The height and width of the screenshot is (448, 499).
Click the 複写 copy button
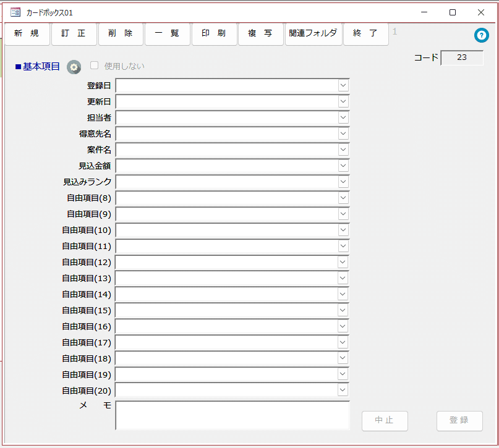(x=261, y=34)
